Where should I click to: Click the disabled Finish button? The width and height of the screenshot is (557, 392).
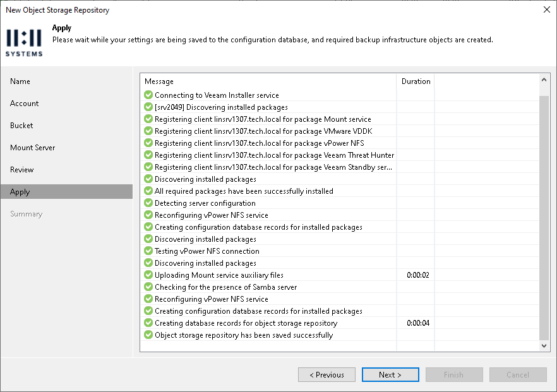[x=454, y=374]
